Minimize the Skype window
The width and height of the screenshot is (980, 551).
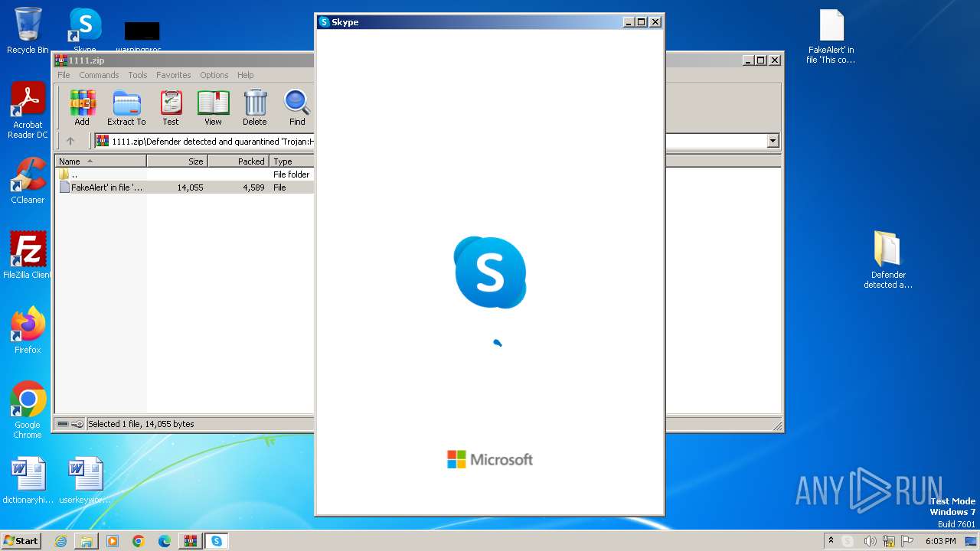[629, 22]
